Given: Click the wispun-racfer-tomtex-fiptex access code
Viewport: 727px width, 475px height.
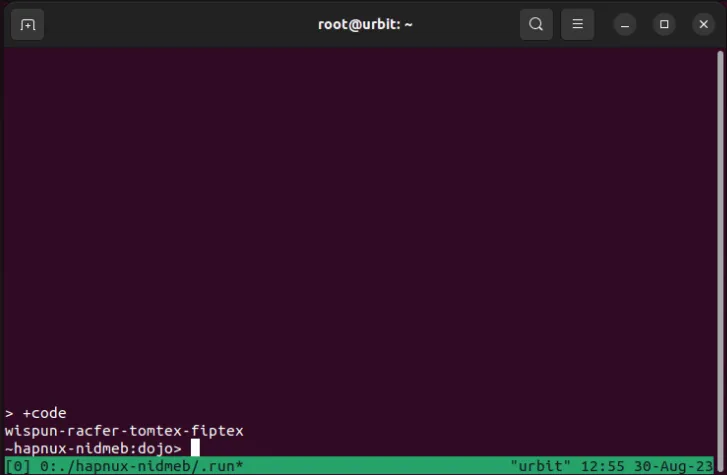Looking at the screenshot, I should (x=124, y=430).
